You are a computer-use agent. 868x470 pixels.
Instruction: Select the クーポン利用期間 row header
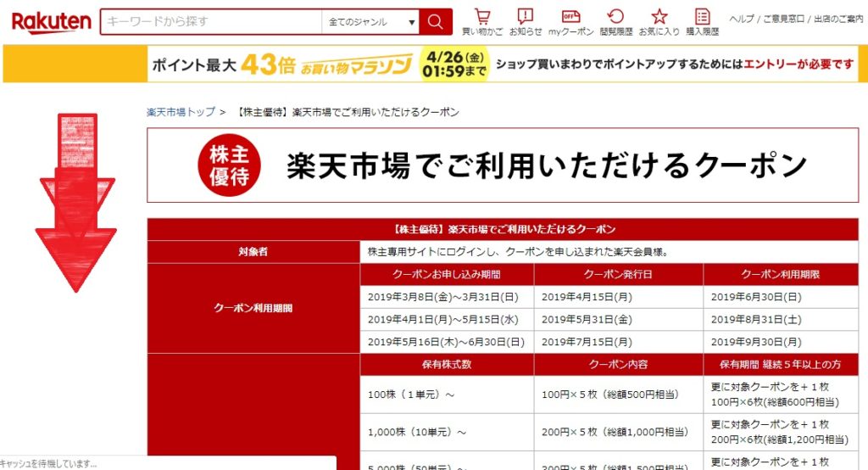pos(253,308)
